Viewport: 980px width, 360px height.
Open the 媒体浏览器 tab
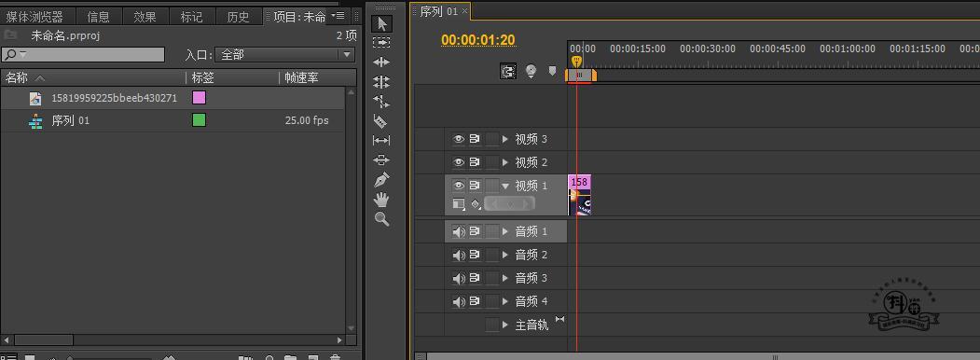tap(35, 17)
